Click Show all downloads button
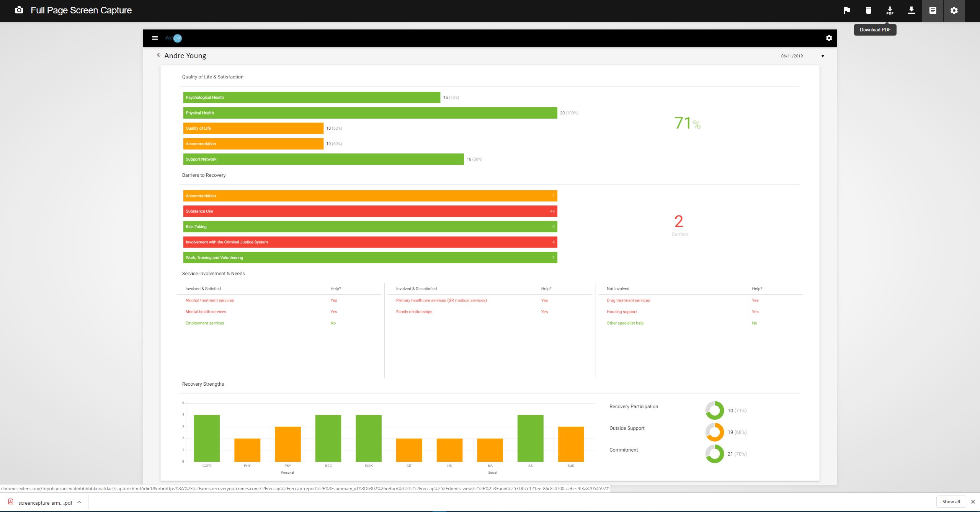Viewport: 980px width, 512px height. (951, 502)
